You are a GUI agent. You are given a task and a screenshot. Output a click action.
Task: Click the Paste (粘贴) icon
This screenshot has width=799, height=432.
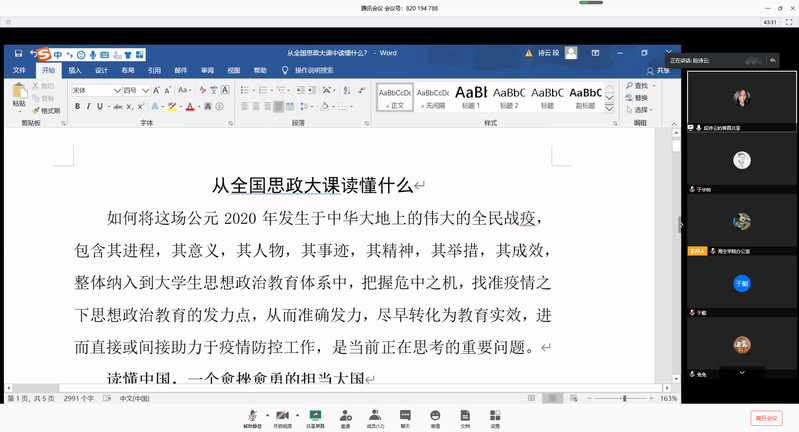[19, 96]
